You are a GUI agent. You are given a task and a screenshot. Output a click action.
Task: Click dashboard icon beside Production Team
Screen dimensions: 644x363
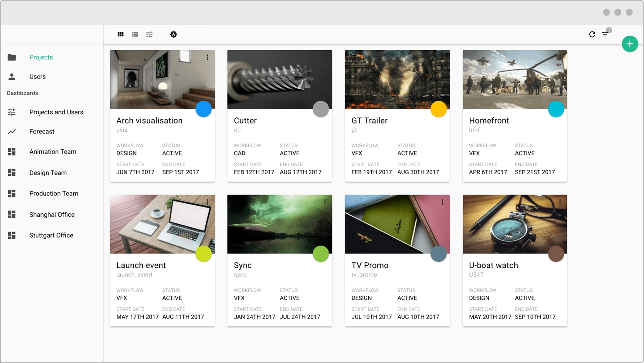pyautogui.click(x=12, y=193)
